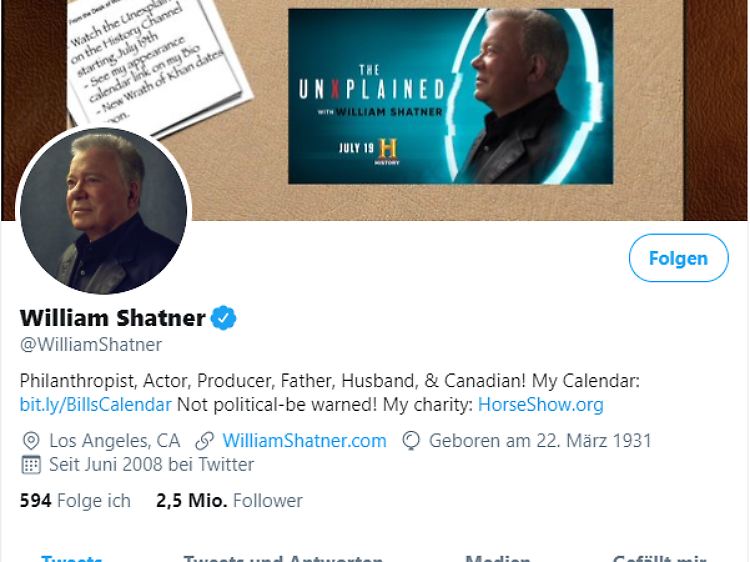750x562 pixels.
Task: Select the Tweets tab
Action: tap(72, 558)
